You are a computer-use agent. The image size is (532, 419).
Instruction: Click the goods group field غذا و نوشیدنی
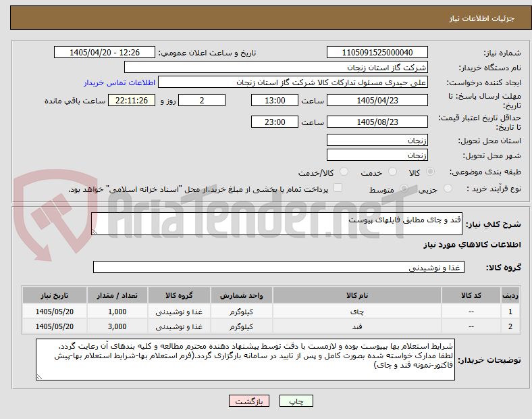coord(279,267)
